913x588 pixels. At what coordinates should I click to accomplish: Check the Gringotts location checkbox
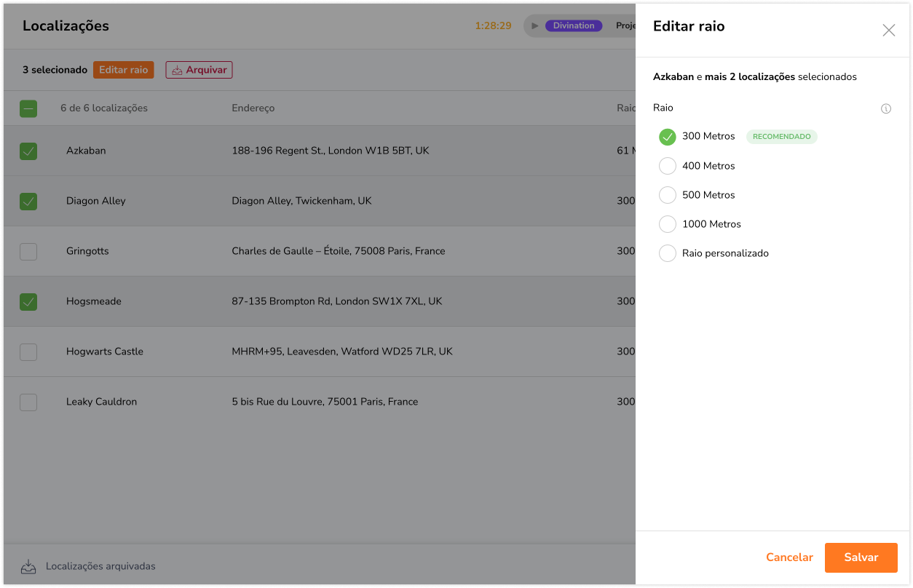pyautogui.click(x=28, y=251)
